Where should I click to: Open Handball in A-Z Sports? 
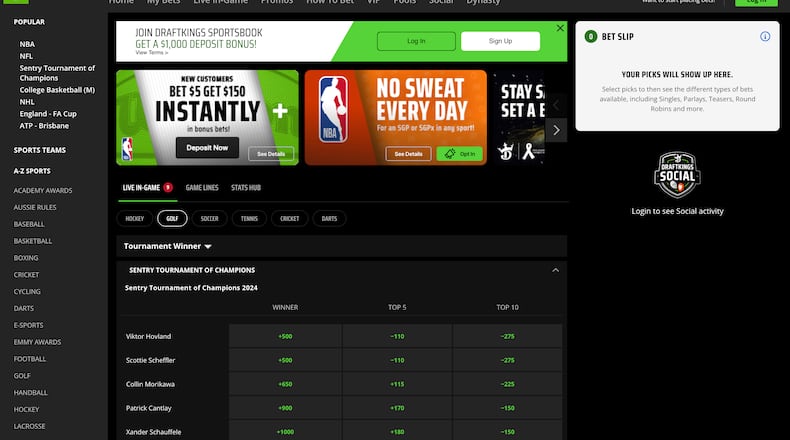coord(30,393)
